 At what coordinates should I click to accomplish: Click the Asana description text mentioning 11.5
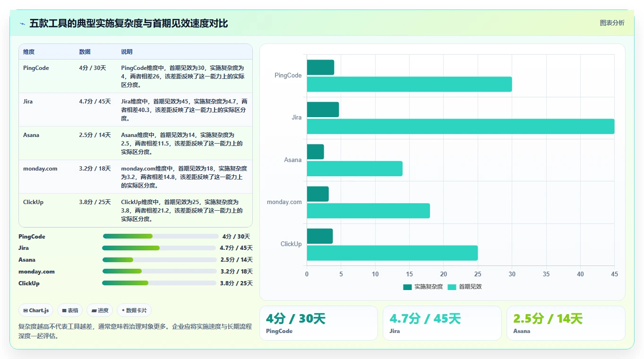point(182,144)
